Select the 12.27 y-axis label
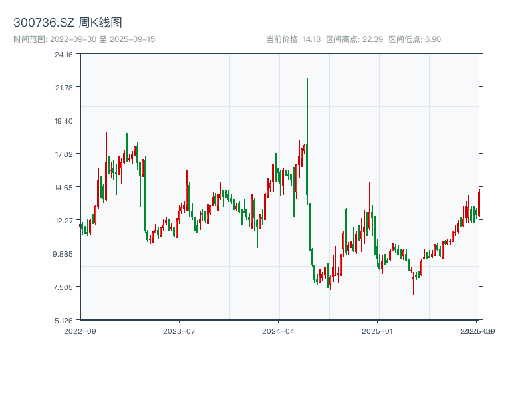This screenshot has height=399, width=532. click(x=64, y=221)
